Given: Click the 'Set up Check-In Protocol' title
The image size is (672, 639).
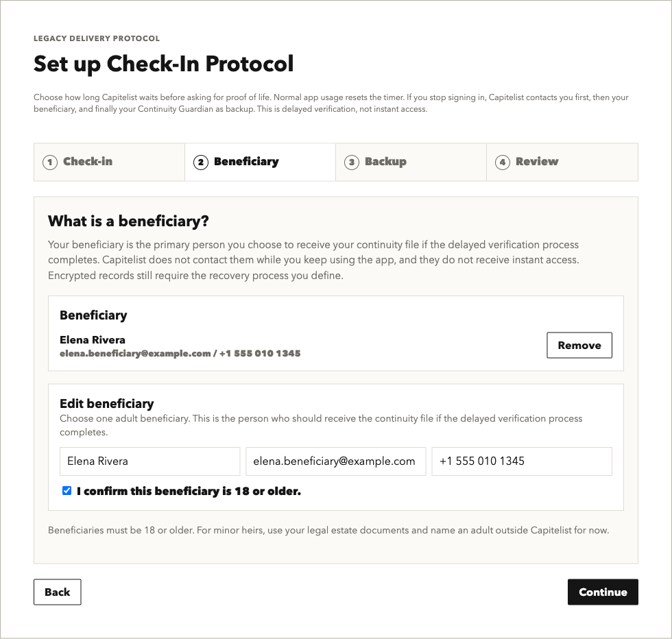Looking at the screenshot, I should [x=164, y=64].
